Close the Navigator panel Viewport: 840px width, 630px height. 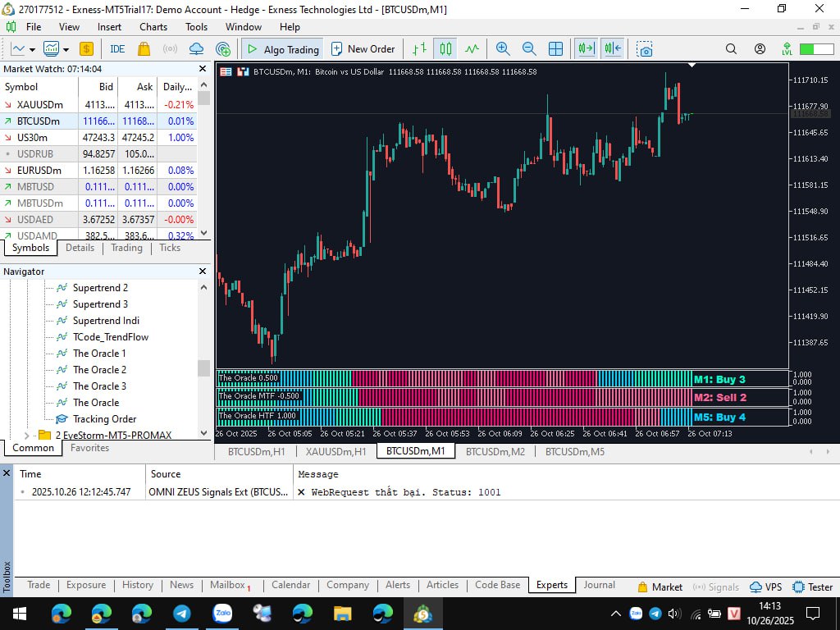pyautogui.click(x=203, y=271)
